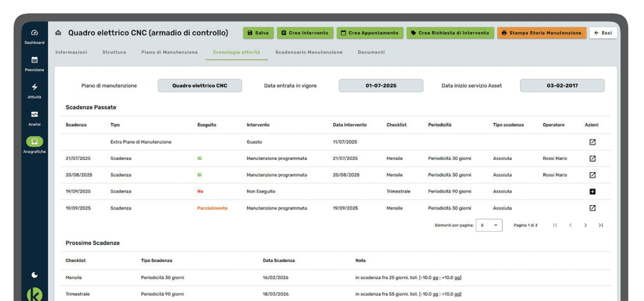Screen dimensions: 644x301
Task: Add intervention for the Non Eseguito row
Action: point(592,192)
